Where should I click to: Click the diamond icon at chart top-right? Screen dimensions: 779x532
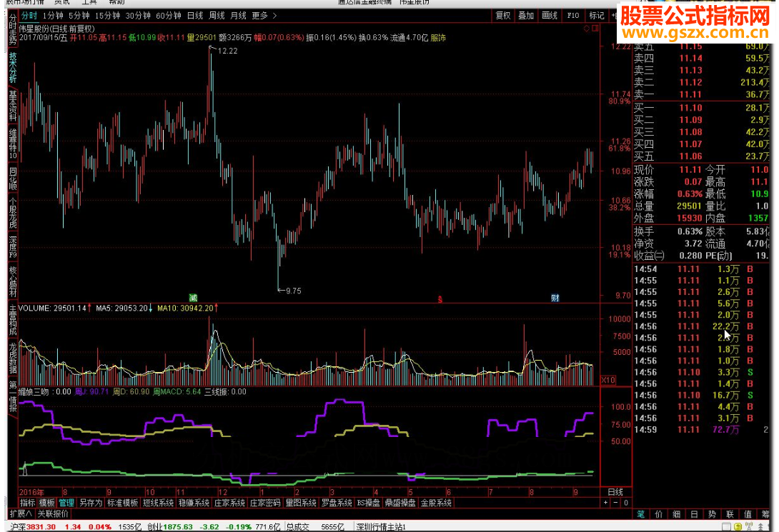(587, 29)
